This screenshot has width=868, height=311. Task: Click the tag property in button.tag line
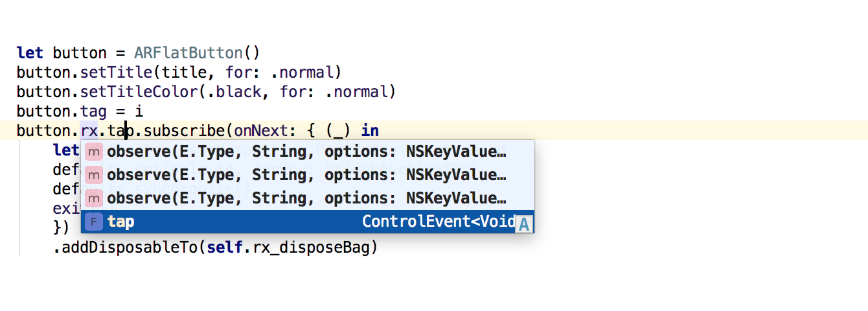coord(94,111)
